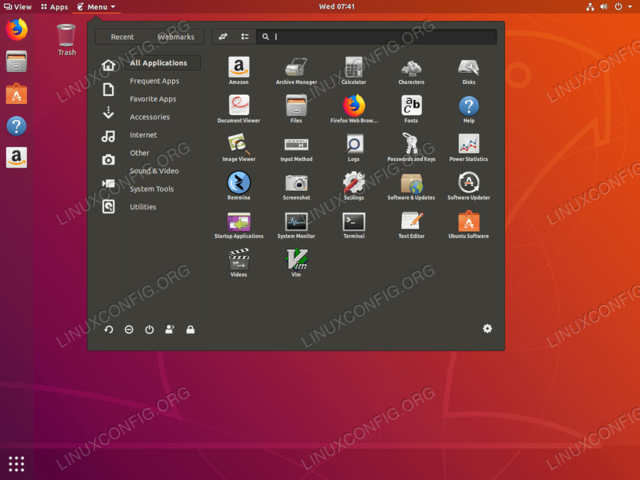640x480 pixels.
Task: Open the system power dropdown in top bar
Action: (623, 7)
